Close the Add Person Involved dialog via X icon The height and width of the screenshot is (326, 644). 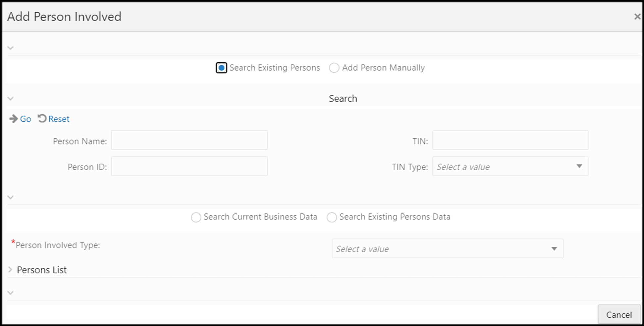(637, 16)
